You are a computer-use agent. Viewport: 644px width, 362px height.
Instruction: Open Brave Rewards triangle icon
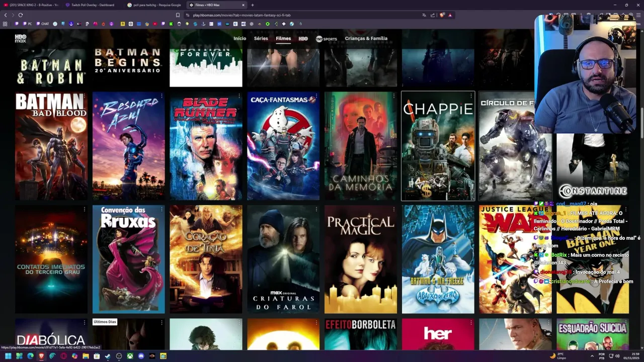click(450, 15)
